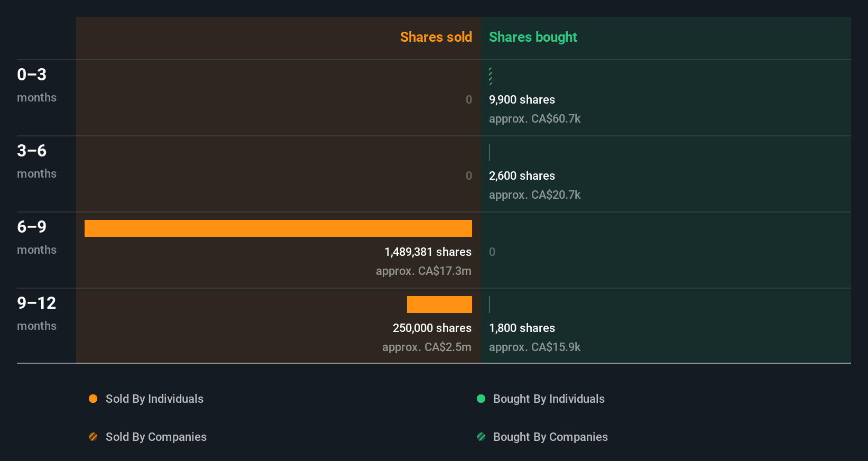This screenshot has width=868, height=461.
Task: Click the thin bought bar in 3–6 months
Action: (490, 152)
